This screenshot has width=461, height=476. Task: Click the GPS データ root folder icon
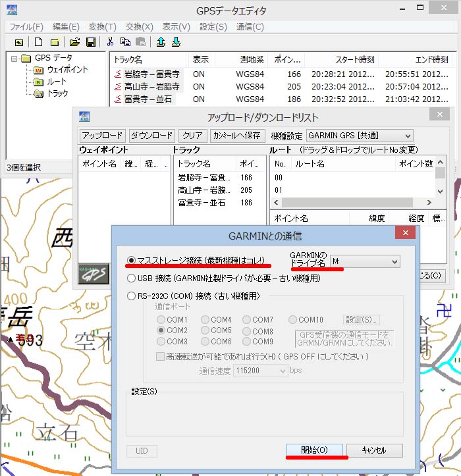pos(26,58)
